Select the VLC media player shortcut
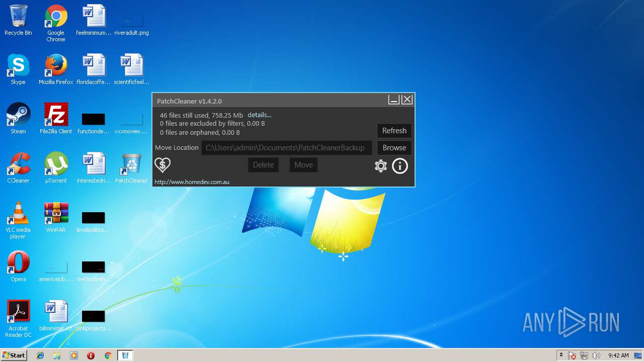644x362 pixels. [18, 220]
